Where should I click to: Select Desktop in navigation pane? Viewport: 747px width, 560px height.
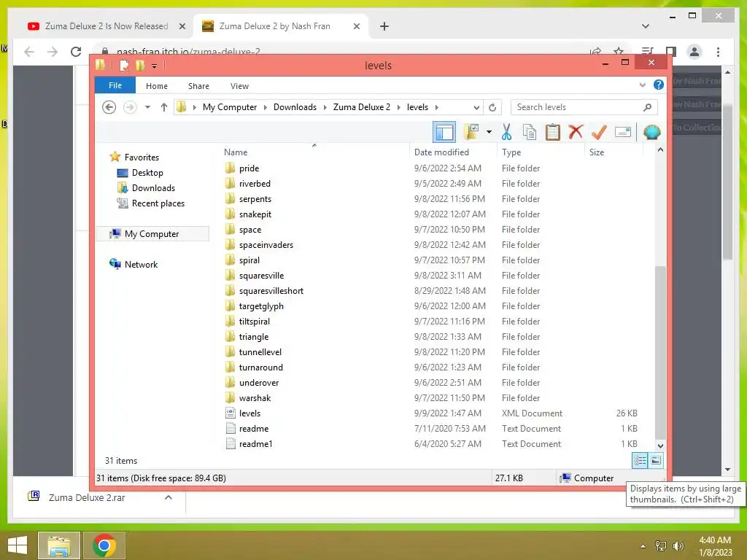[x=147, y=172]
